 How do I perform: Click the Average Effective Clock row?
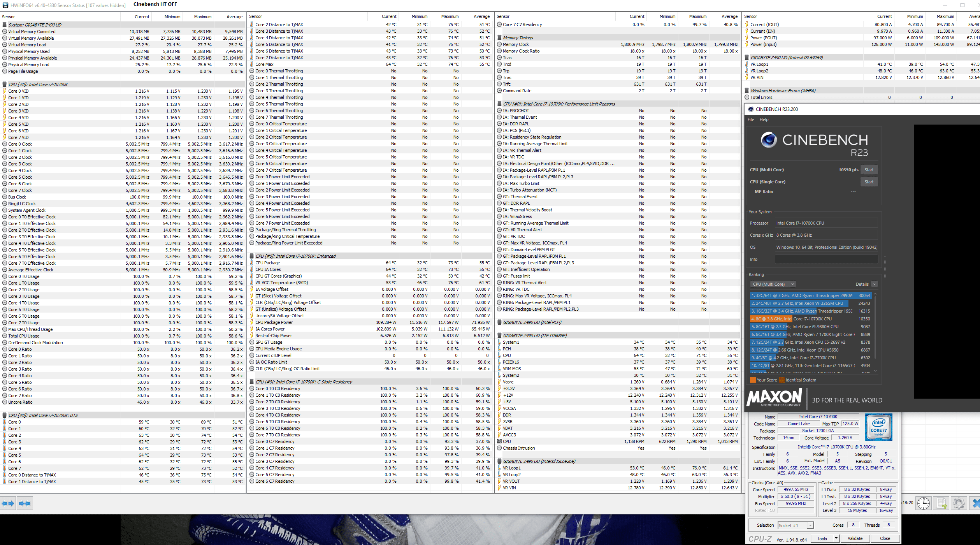pos(123,270)
